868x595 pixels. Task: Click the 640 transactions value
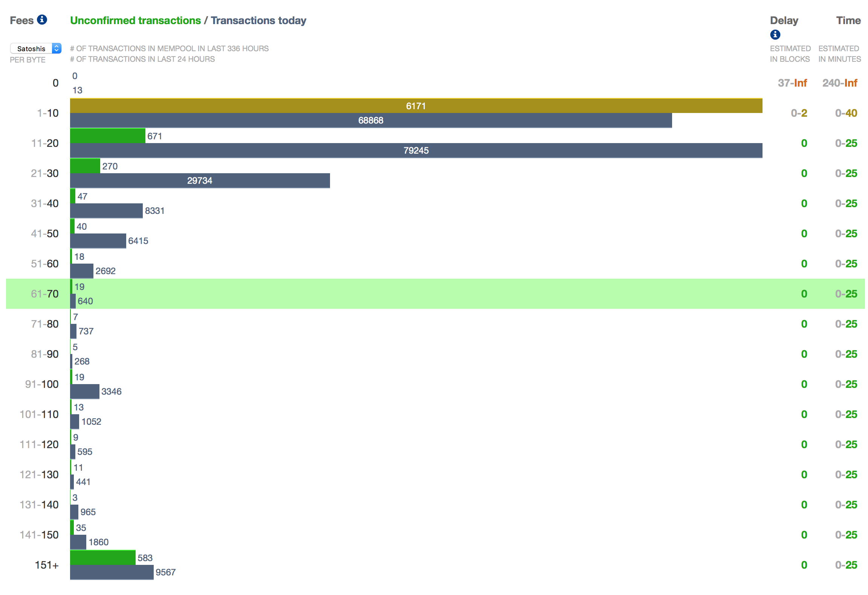(x=85, y=301)
